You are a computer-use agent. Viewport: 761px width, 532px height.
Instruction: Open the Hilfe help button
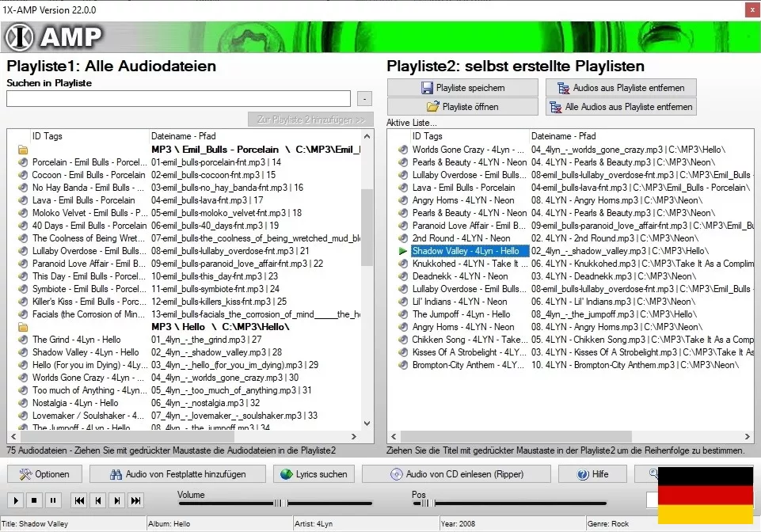[x=592, y=474]
